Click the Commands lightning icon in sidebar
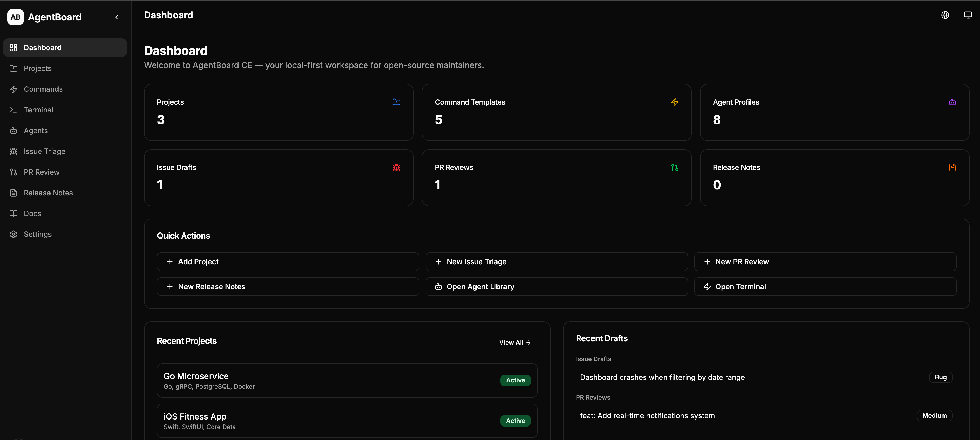 (14, 89)
